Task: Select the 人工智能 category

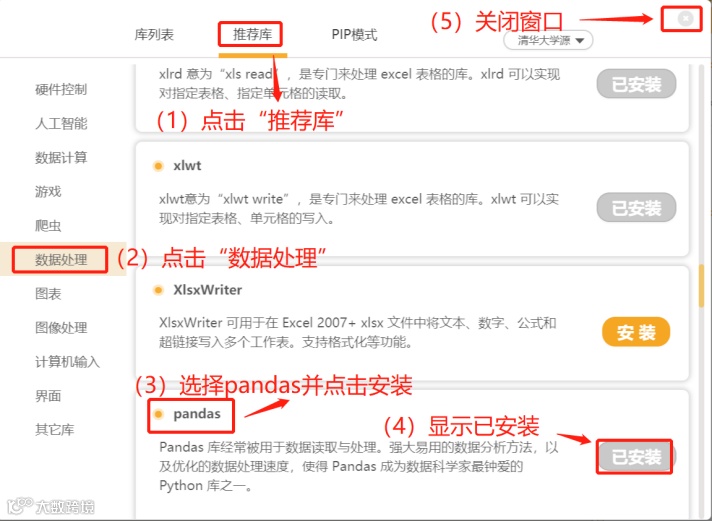Action: pyautogui.click(x=61, y=124)
